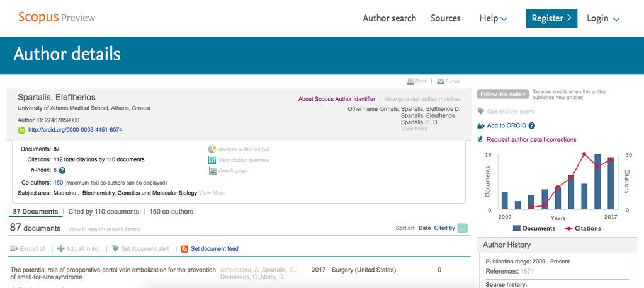Click the Export all icon
The height and width of the screenshot is (288, 644).
14,248
